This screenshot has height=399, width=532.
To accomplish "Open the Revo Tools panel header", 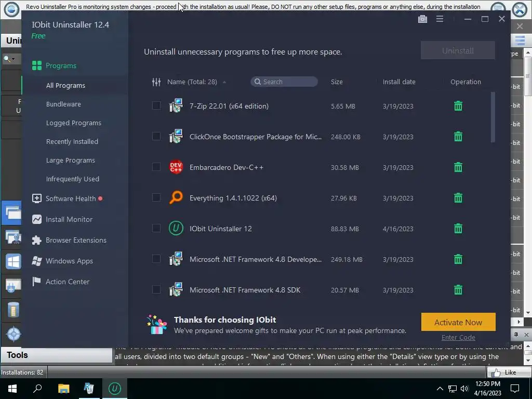I will [56, 355].
